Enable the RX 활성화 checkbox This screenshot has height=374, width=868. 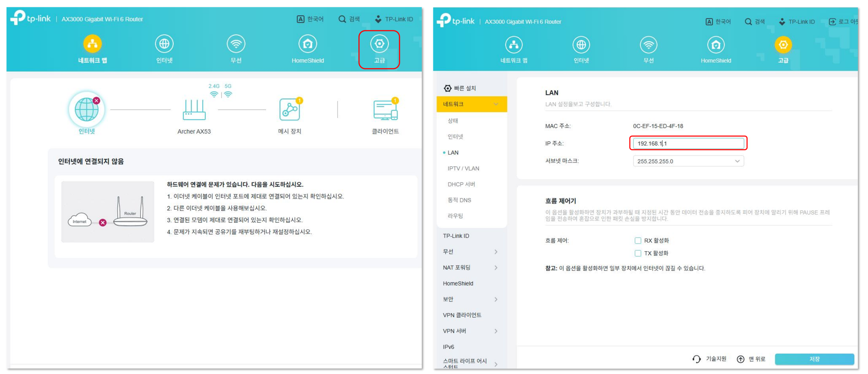638,240
